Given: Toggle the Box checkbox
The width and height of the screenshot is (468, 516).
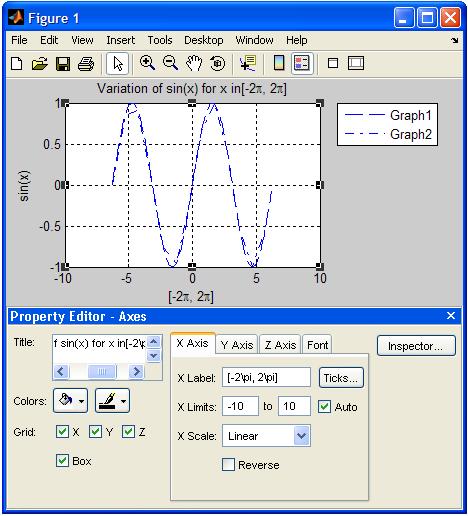Looking at the screenshot, I should [x=62, y=461].
